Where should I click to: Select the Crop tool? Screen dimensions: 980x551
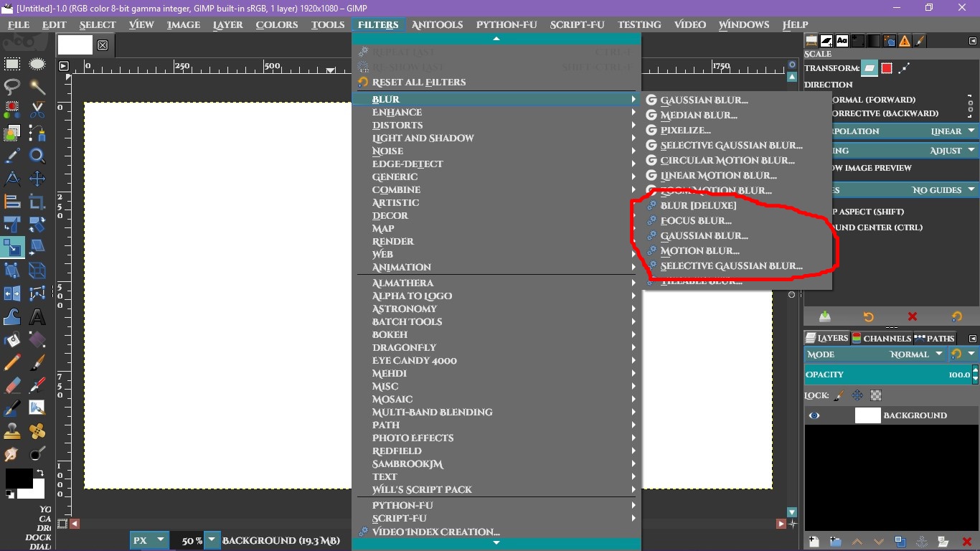(37, 202)
